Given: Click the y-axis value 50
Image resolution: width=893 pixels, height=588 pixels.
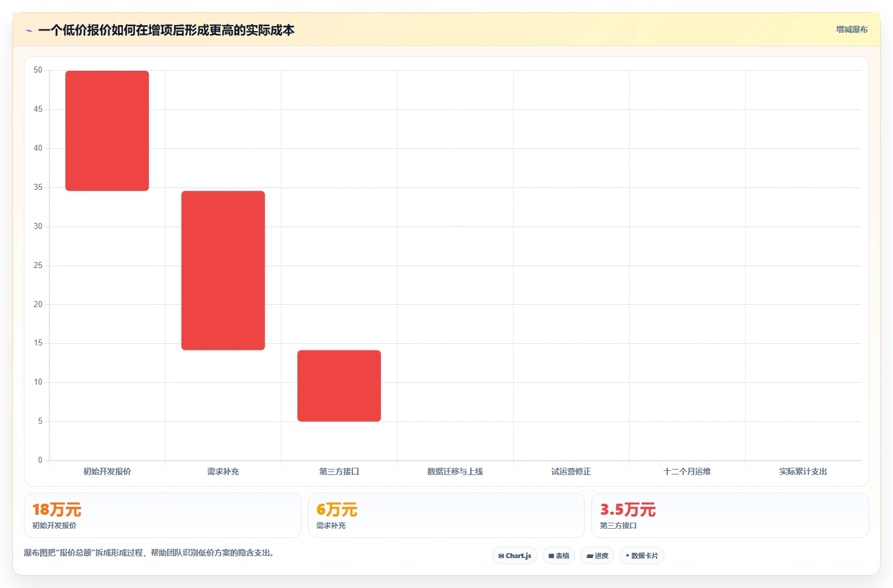Looking at the screenshot, I should pos(38,70).
